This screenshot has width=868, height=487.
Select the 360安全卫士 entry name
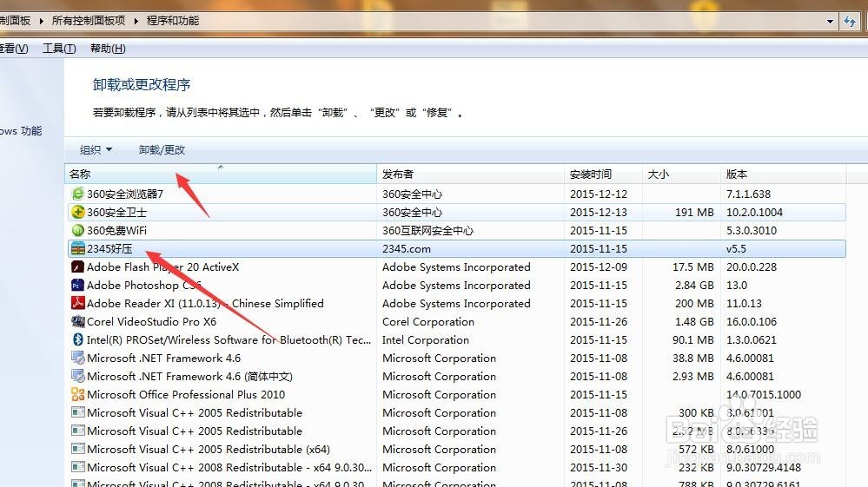click(116, 213)
